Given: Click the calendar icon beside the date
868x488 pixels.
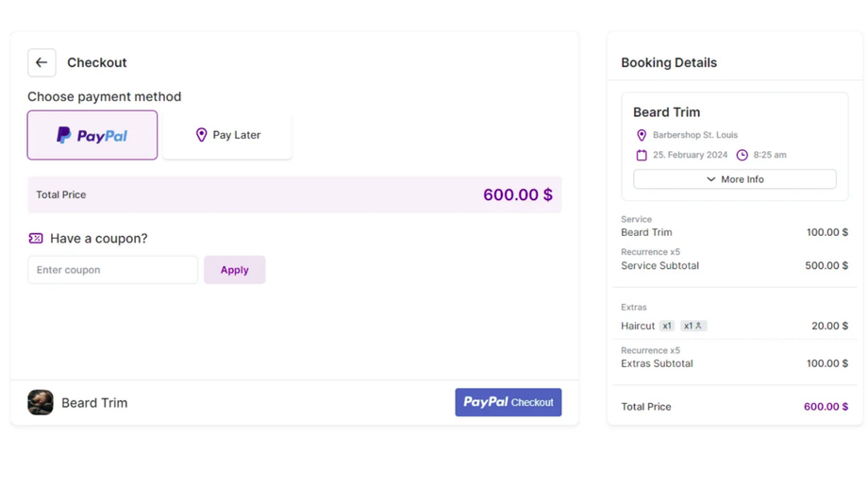Looking at the screenshot, I should [x=642, y=155].
